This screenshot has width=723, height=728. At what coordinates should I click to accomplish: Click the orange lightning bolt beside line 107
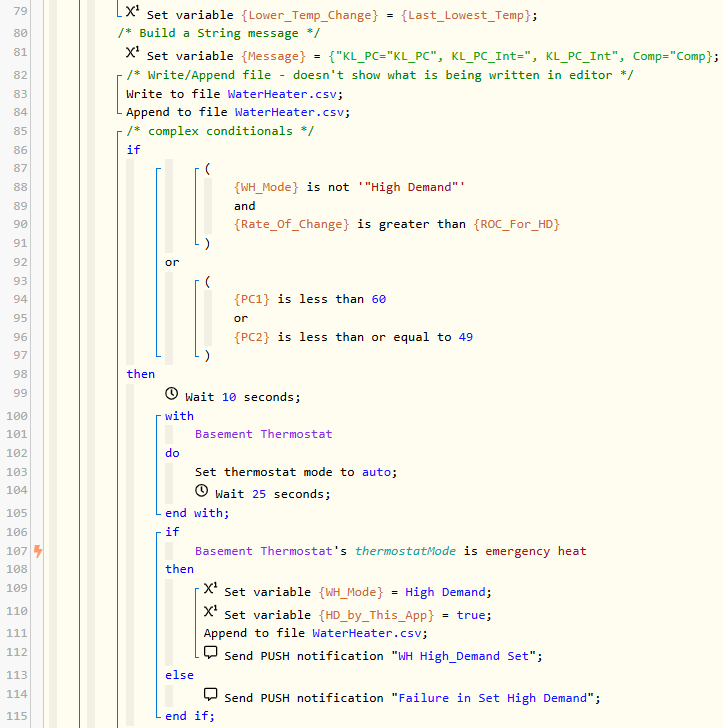pos(38,551)
